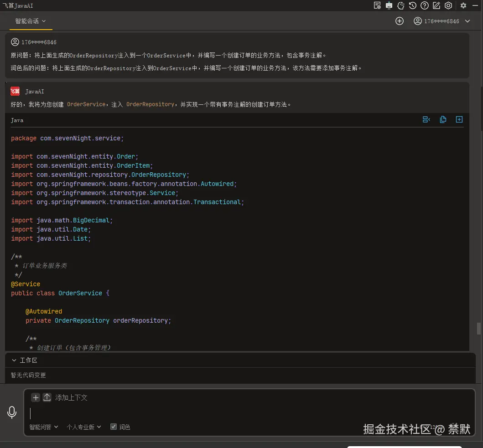Click the @Service annotation line
Viewport: 483px width, 448px height.
tap(26, 284)
